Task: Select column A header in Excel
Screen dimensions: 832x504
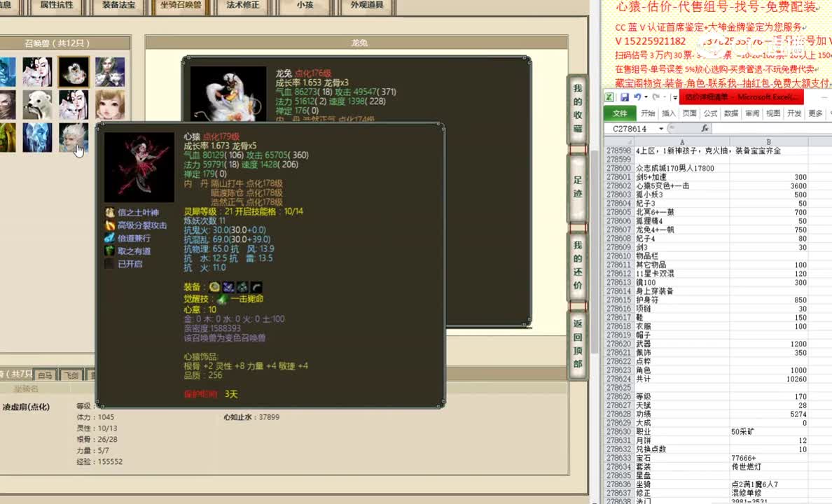Action: point(682,141)
